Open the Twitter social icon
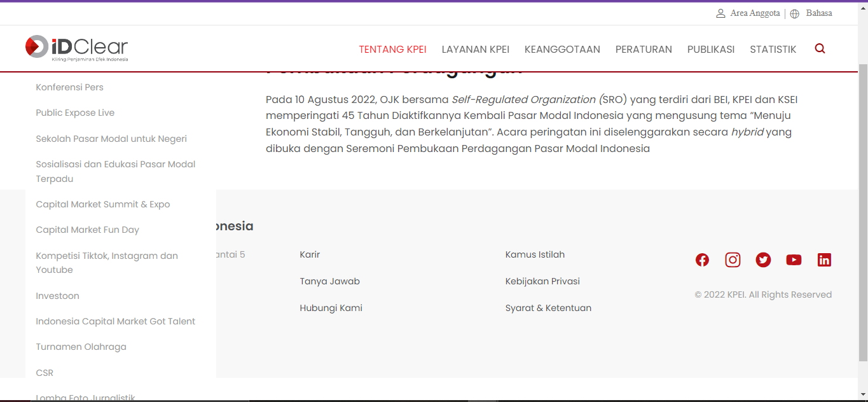868x402 pixels. click(763, 260)
